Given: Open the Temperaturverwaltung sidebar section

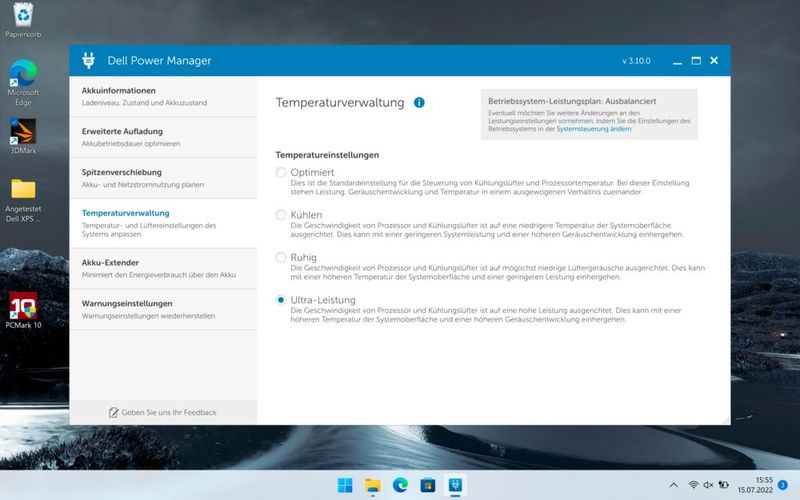Looking at the screenshot, I should point(163,223).
